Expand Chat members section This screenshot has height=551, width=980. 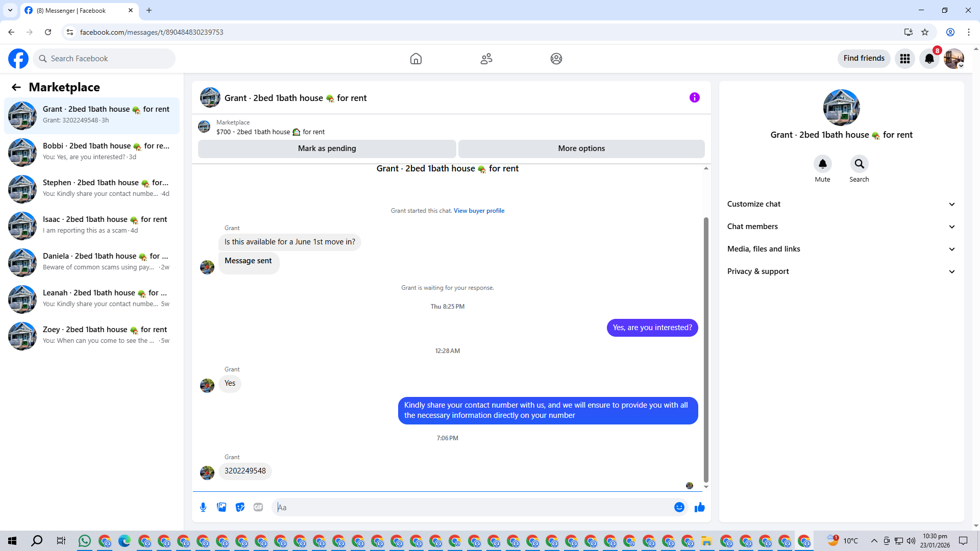pos(841,227)
